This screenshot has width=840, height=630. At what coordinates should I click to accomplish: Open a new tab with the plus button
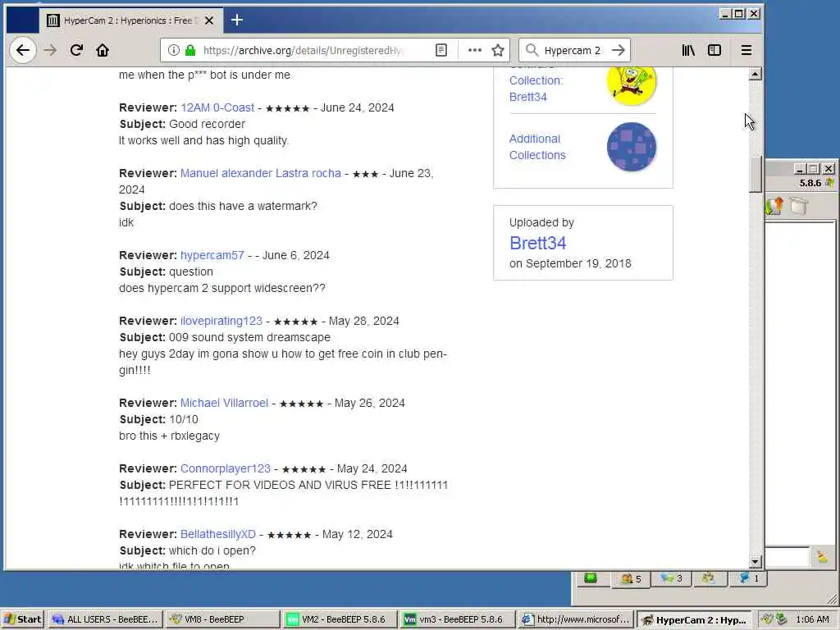coord(237,21)
